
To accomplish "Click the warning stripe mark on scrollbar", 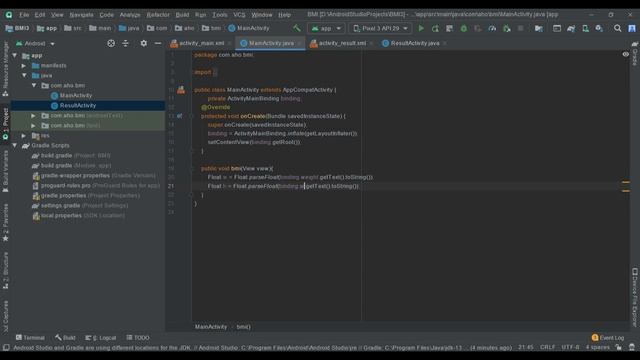I will tap(626, 182).
